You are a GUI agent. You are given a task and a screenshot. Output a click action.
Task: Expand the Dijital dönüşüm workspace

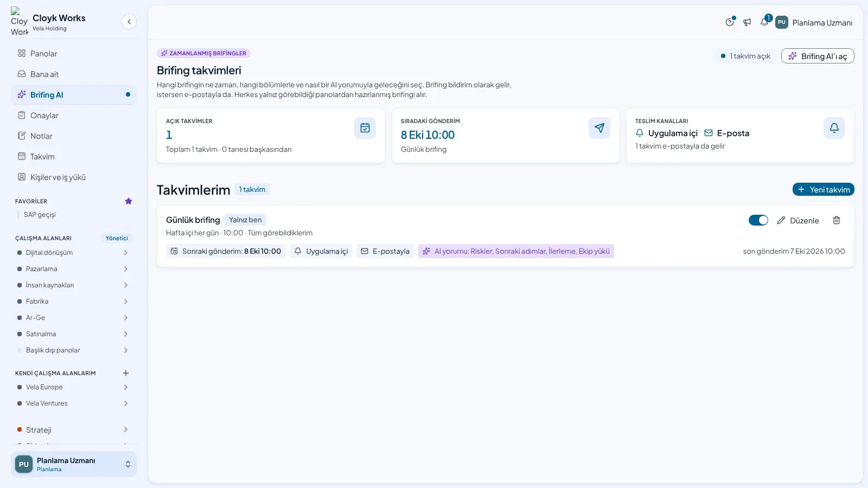[126, 253]
